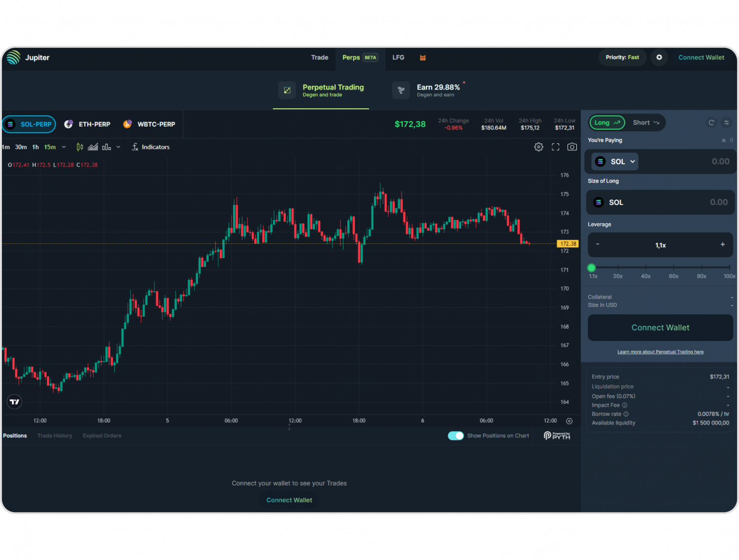Click the Pyth logo below the chart
The width and height of the screenshot is (739, 560).
(557, 436)
